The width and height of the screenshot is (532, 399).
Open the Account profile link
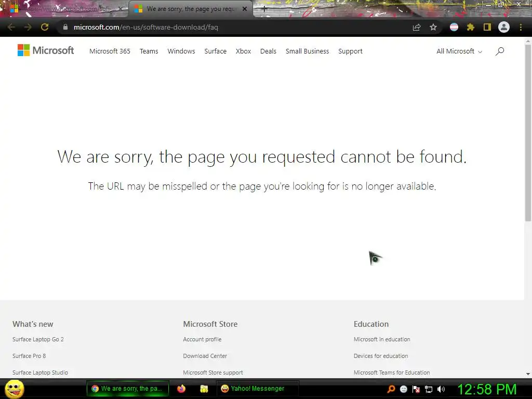click(x=202, y=339)
